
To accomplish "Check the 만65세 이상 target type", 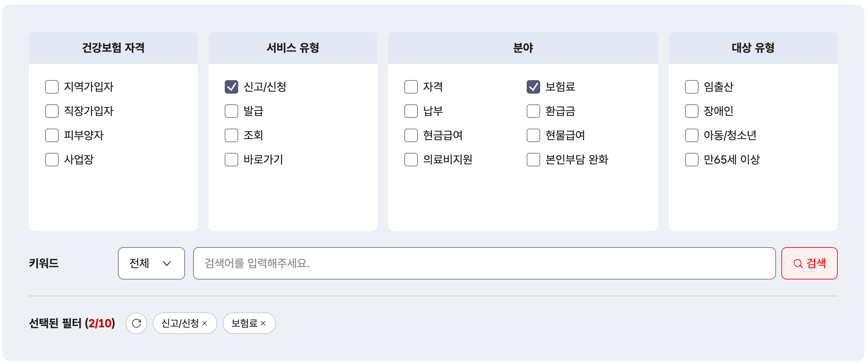I will pos(691,160).
